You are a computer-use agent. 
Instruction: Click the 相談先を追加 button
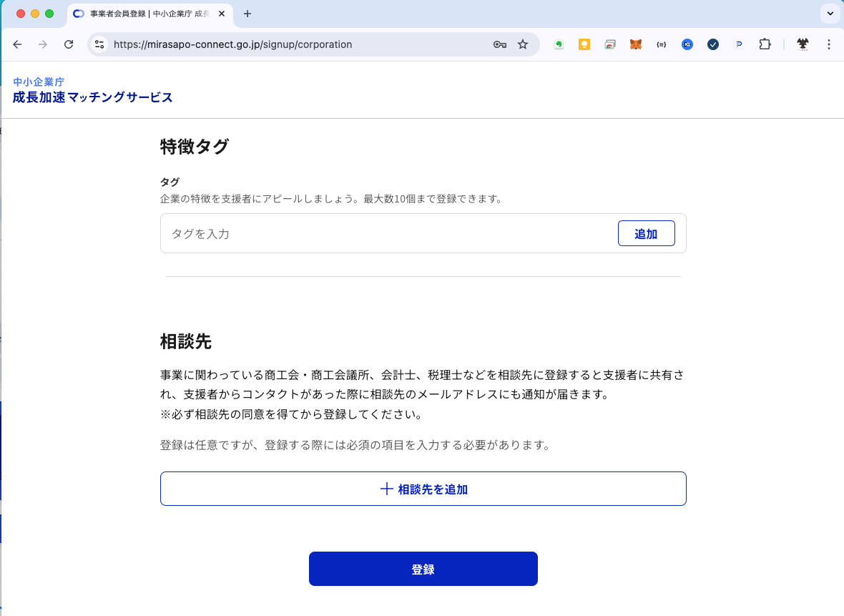pos(423,489)
